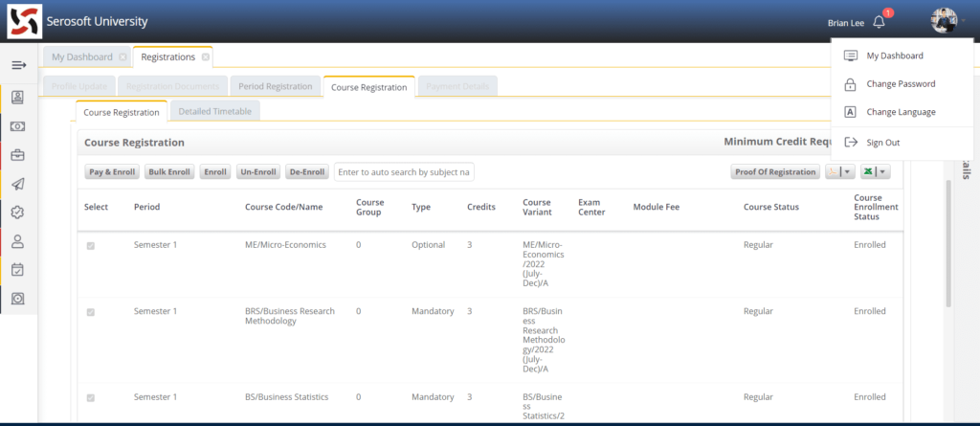Screen dimensions: 980x426
Task: Open the verified badge sidebar icon
Action: click(18, 213)
